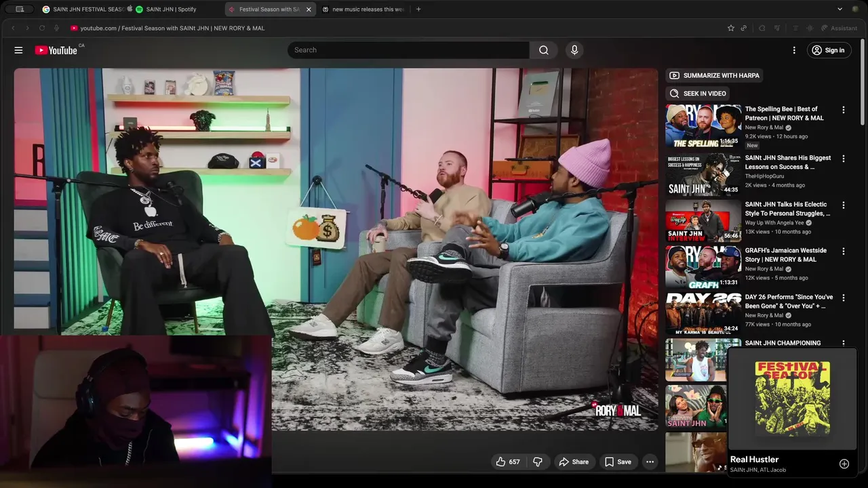Open SAINt JHN Biggest Lessons thumbnail
868x488 pixels.
click(x=703, y=175)
